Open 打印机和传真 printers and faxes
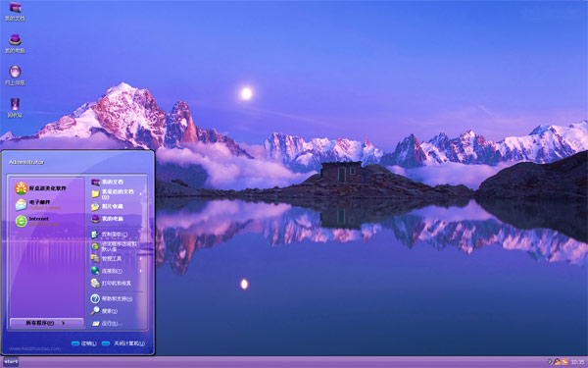 112,284
